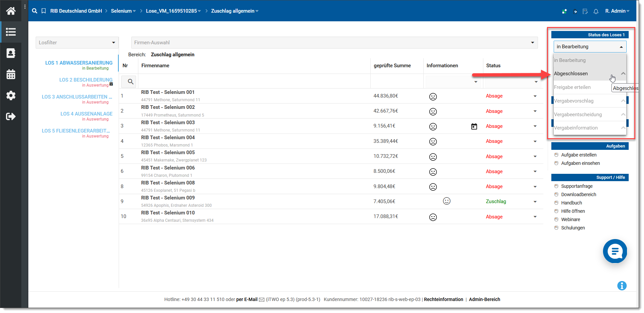
Task: Select Vergabeentscheidung option
Action: point(590,115)
